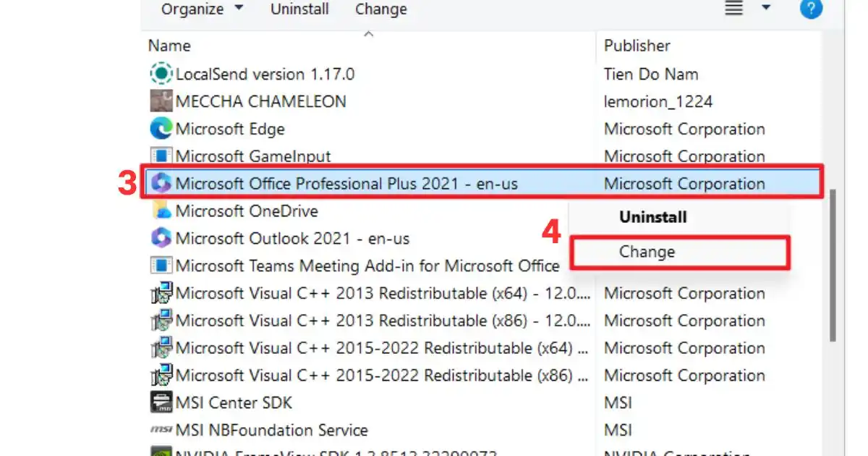Click the Microsoft OneDrive folder icon
This screenshot has width=868, height=456.
(161, 211)
